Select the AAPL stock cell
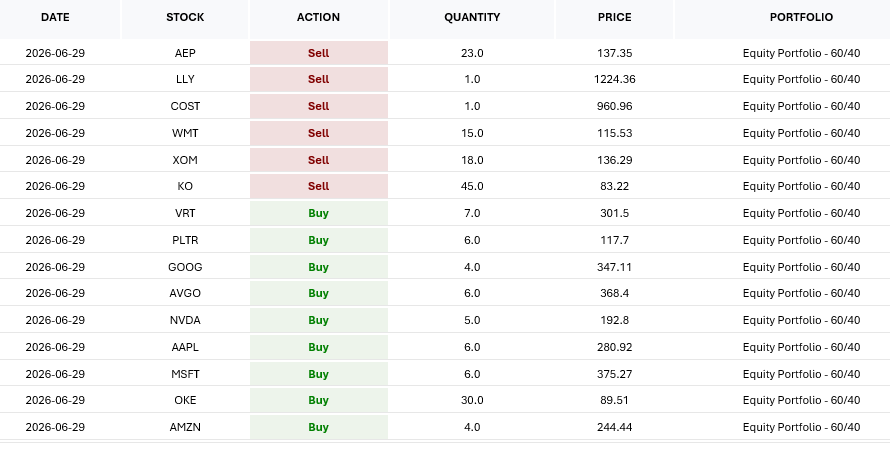This screenshot has height=462, width=890. click(185, 347)
